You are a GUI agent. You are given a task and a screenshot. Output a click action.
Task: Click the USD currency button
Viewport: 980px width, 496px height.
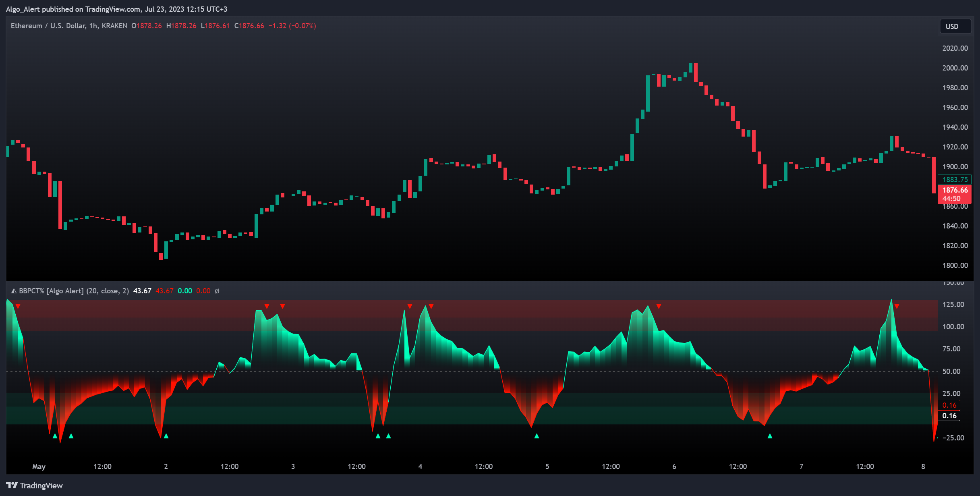click(955, 27)
